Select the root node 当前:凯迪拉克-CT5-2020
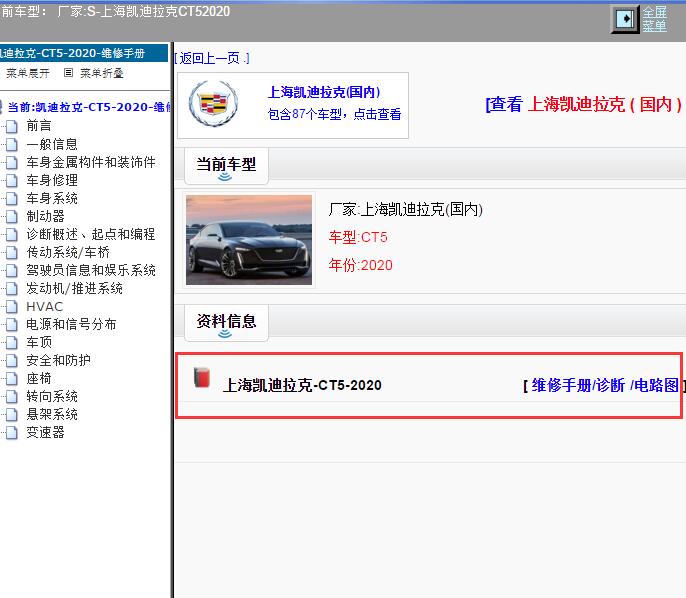The image size is (686, 598). [89, 107]
